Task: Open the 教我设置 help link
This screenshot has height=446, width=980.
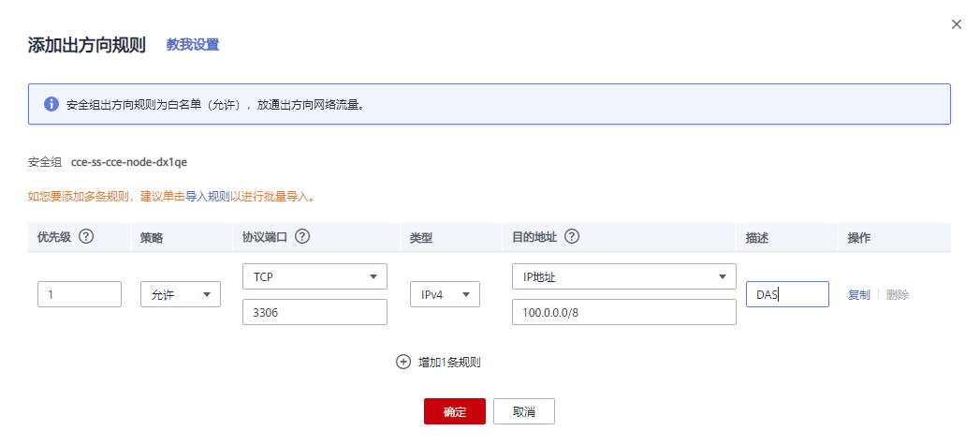Action: point(193,45)
